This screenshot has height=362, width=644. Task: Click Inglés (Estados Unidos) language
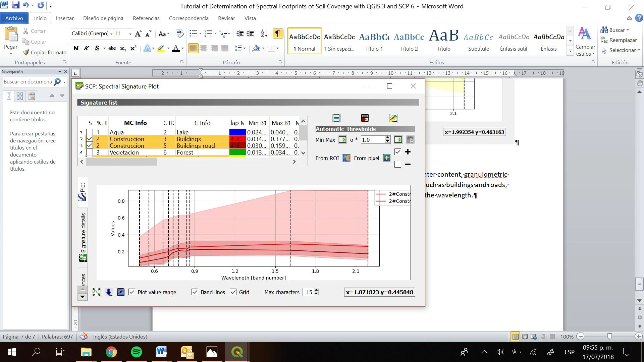[120, 337]
